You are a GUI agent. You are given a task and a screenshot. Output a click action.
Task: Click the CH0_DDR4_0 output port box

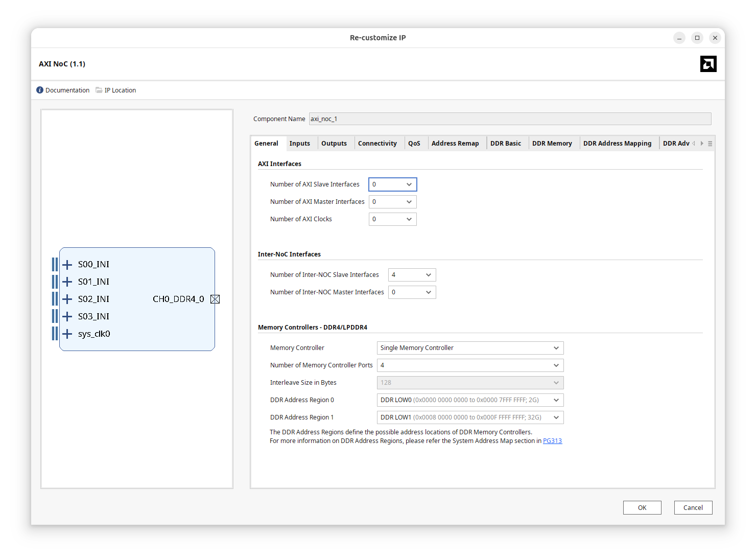pyautogui.click(x=215, y=299)
